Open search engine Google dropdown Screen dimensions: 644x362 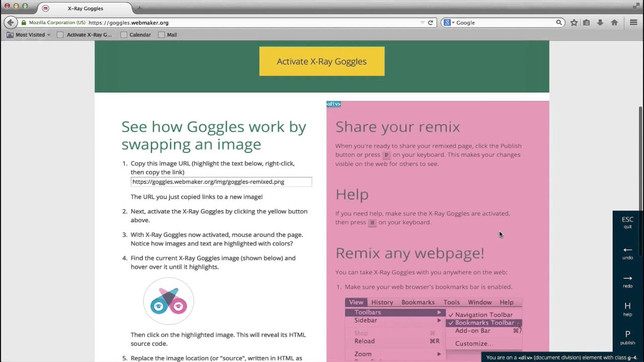448,23
